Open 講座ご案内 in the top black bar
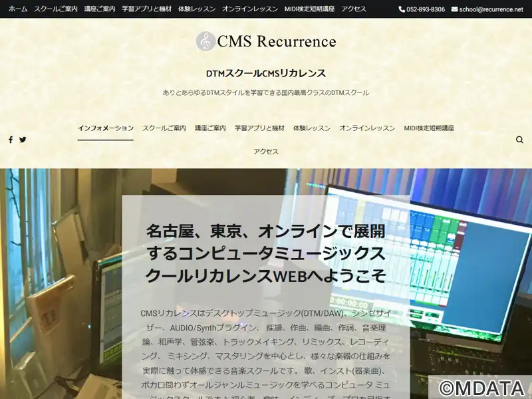 coord(100,9)
